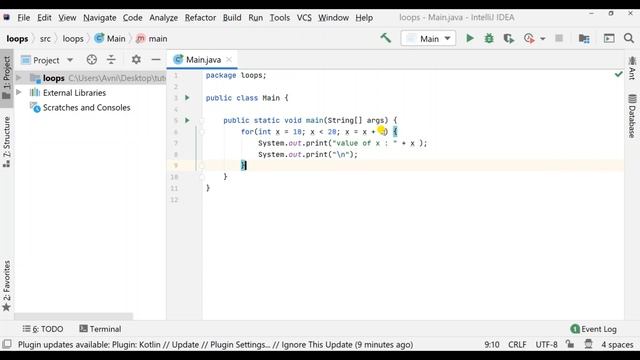The image size is (640, 360).
Task: Open the Event Log
Action: tap(593, 329)
